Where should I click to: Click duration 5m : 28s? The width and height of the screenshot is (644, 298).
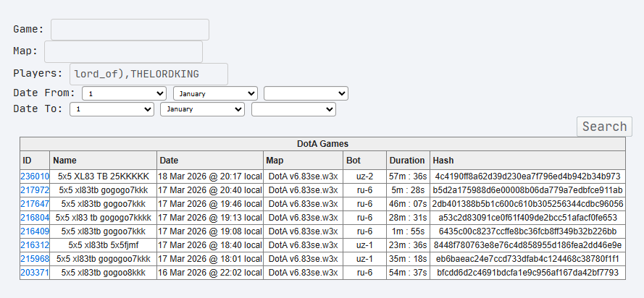(409, 190)
